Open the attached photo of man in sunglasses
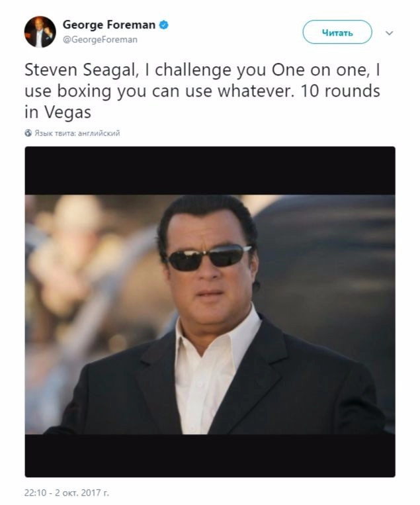This screenshot has width=420, height=505. tap(210, 314)
